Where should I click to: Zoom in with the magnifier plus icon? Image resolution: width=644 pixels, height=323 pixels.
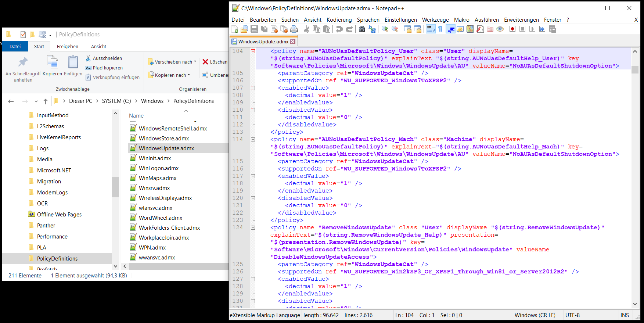pos(385,29)
